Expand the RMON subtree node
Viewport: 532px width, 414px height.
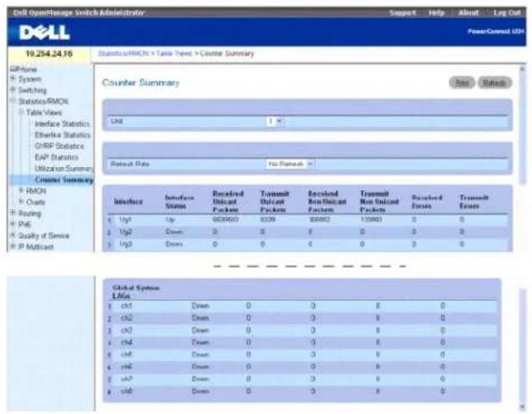click(22, 190)
